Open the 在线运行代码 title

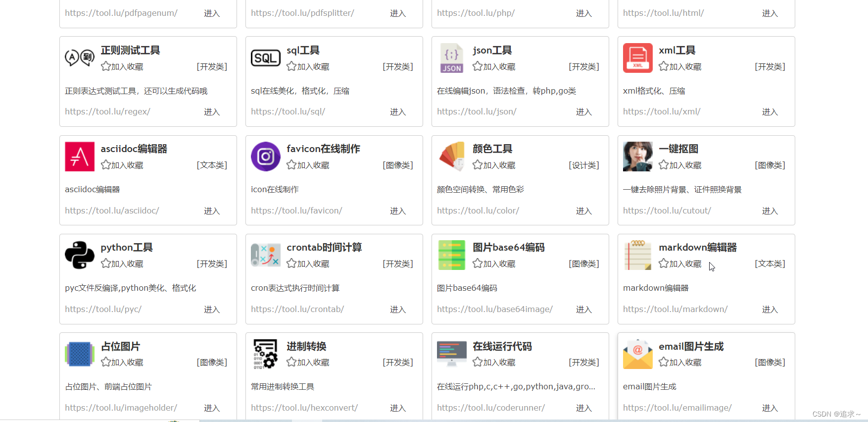point(502,346)
